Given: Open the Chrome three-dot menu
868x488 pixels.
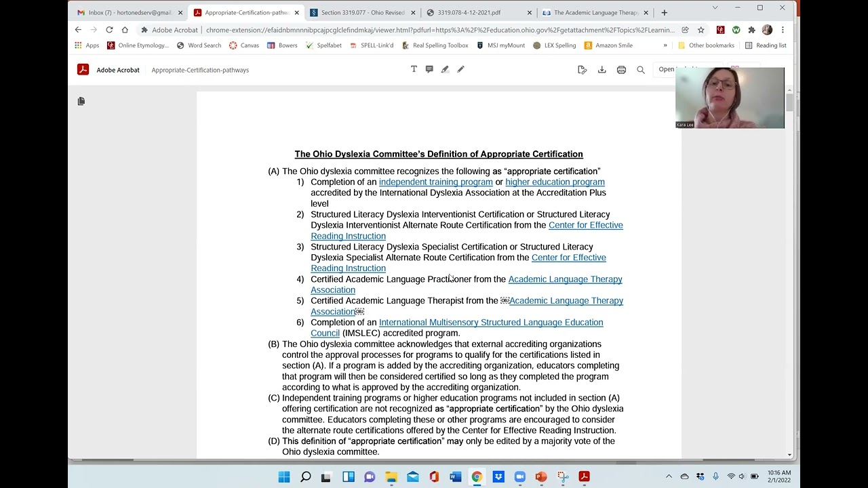Looking at the screenshot, I should point(783,30).
